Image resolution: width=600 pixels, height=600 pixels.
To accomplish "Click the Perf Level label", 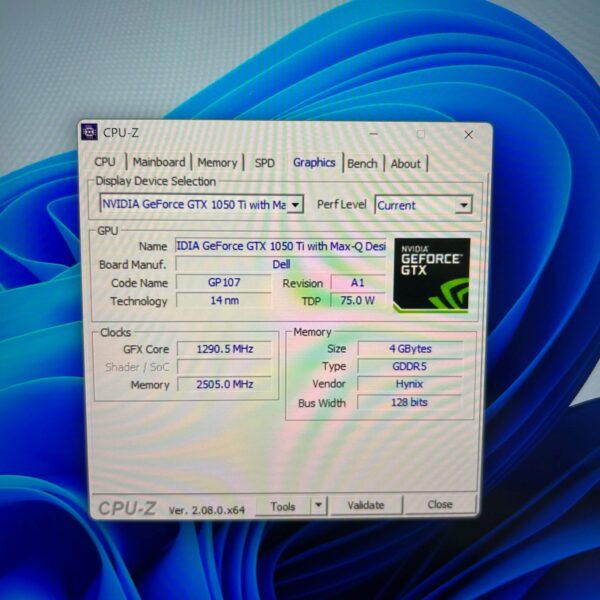I will pyautogui.click(x=341, y=204).
